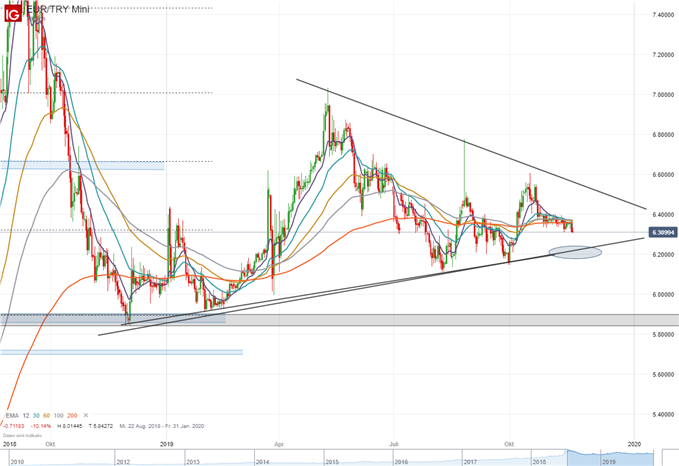The image size is (679, 466).
Task: Click the 6.00000 price axis label
Action: pyautogui.click(x=663, y=294)
